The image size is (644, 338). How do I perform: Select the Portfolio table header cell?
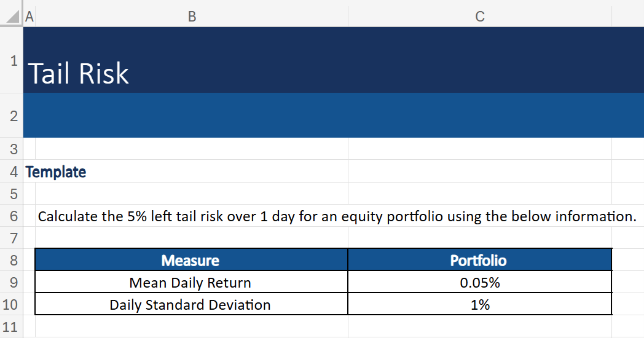(x=479, y=261)
